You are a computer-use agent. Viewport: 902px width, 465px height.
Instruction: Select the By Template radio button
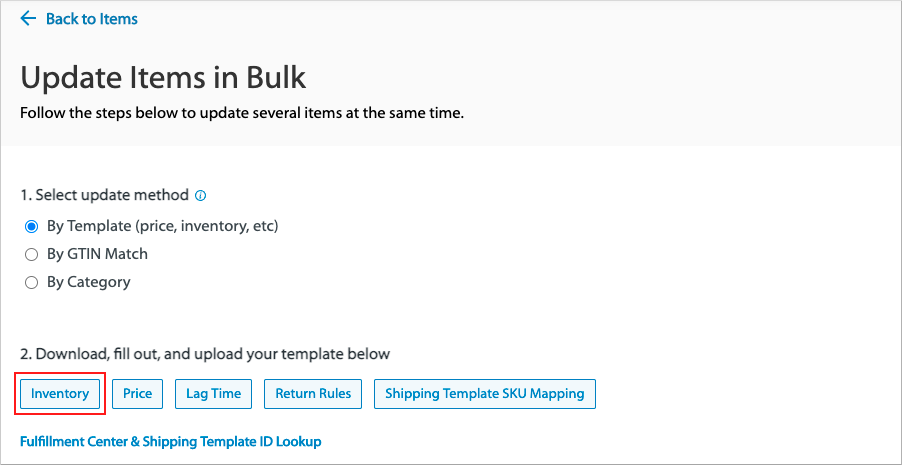coord(32,226)
